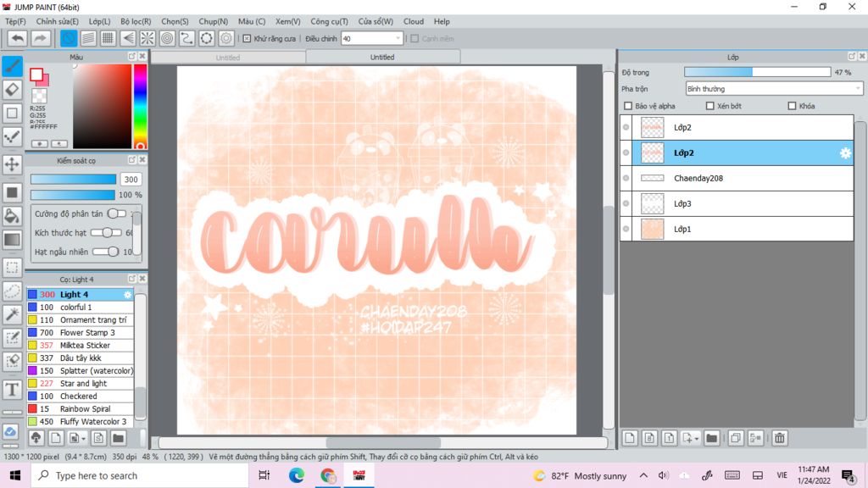Open Cửa sổ(W) menu

point(376,21)
